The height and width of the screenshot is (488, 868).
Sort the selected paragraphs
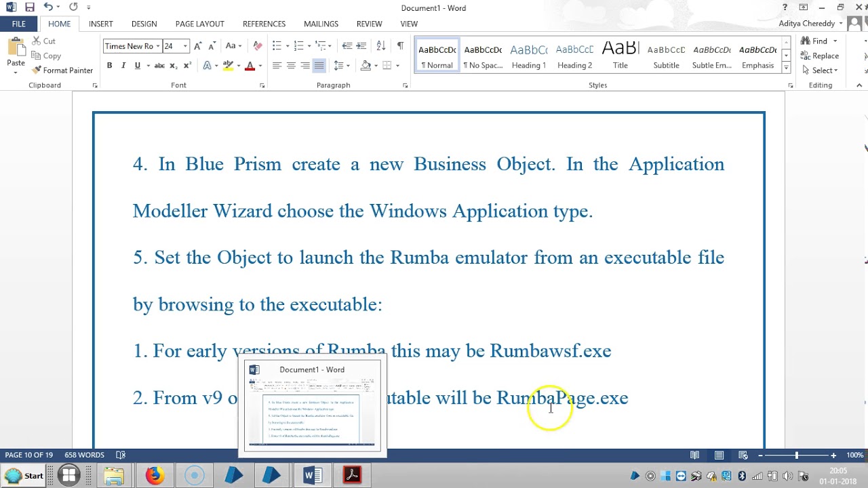pyautogui.click(x=381, y=46)
